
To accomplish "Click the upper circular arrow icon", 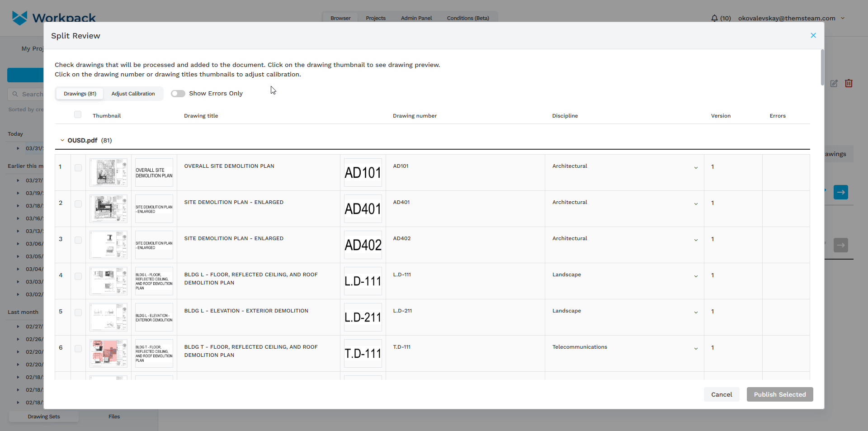I will (x=841, y=192).
